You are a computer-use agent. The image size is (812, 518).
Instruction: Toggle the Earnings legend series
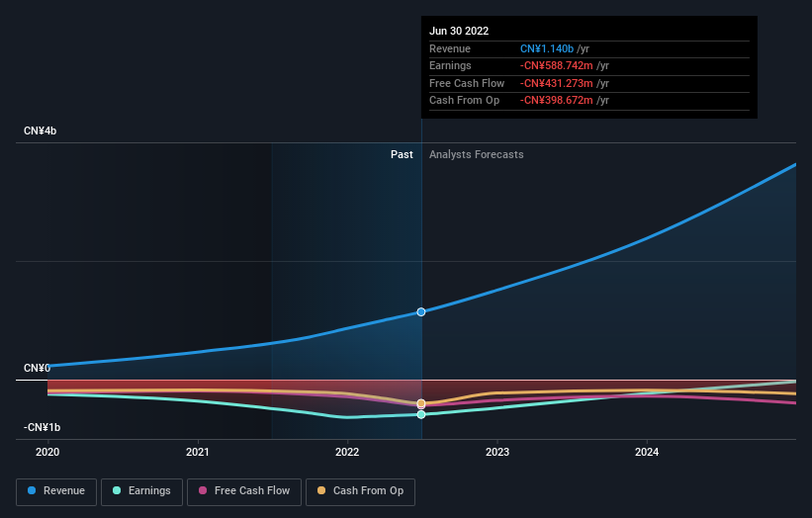[x=141, y=491]
